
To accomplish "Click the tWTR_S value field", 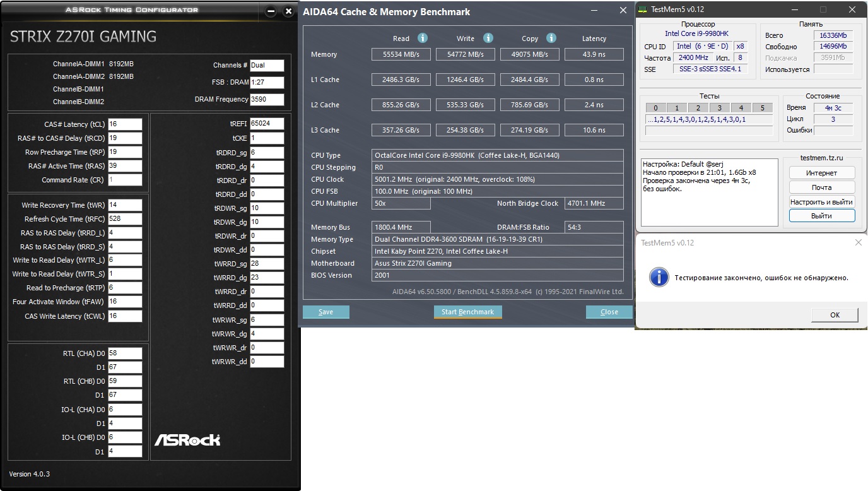I will [x=125, y=274].
